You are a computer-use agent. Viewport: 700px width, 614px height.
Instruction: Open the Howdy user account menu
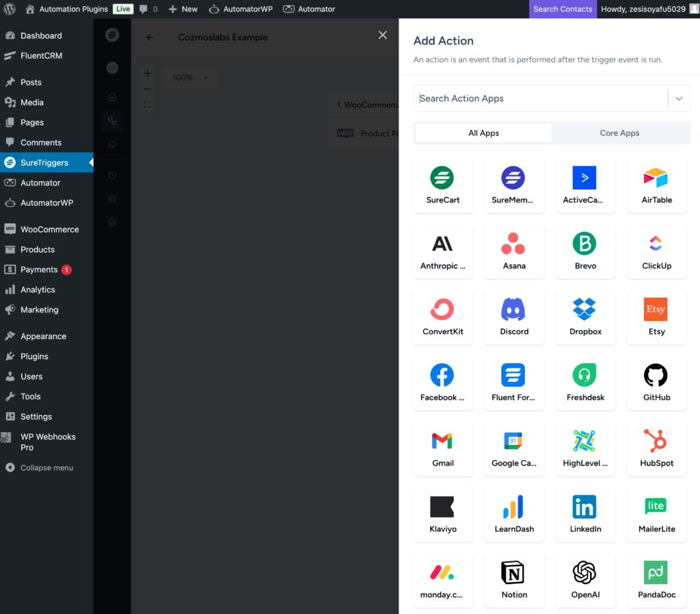[648, 9]
